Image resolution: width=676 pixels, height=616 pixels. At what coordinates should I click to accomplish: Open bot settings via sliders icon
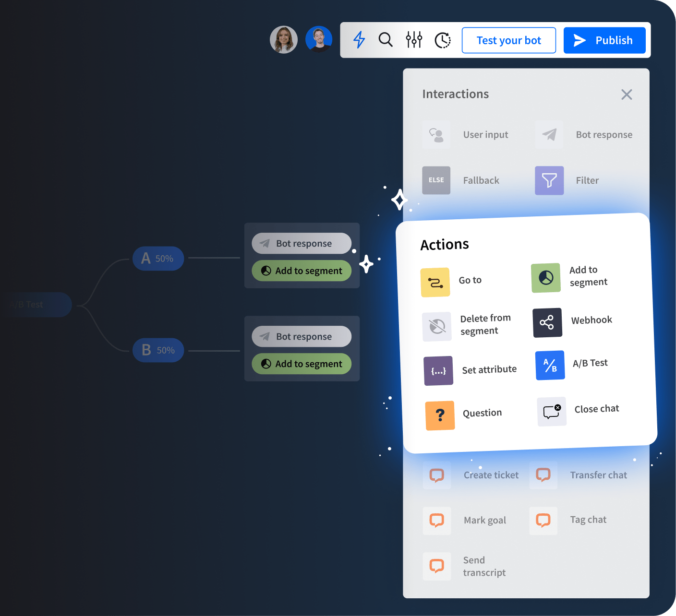414,40
